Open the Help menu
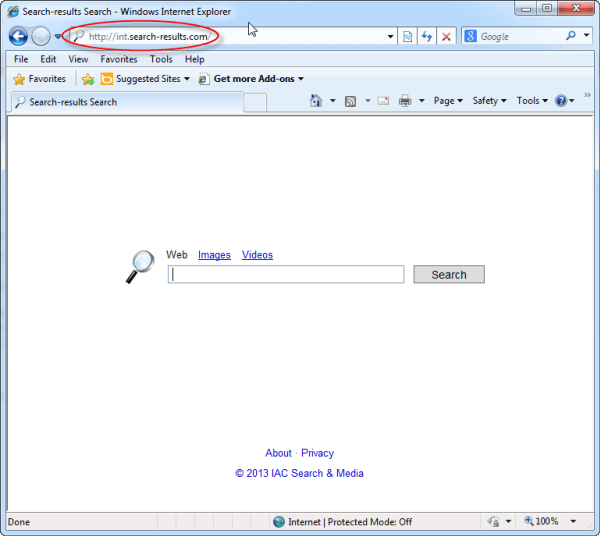This screenshot has width=600, height=536. click(x=194, y=59)
